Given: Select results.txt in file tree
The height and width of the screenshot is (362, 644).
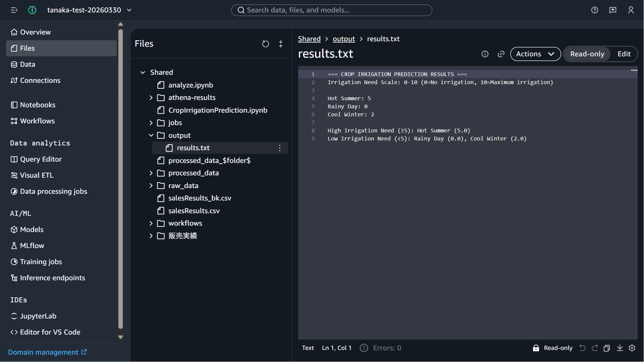Looking at the screenshot, I should pos(220,148).
